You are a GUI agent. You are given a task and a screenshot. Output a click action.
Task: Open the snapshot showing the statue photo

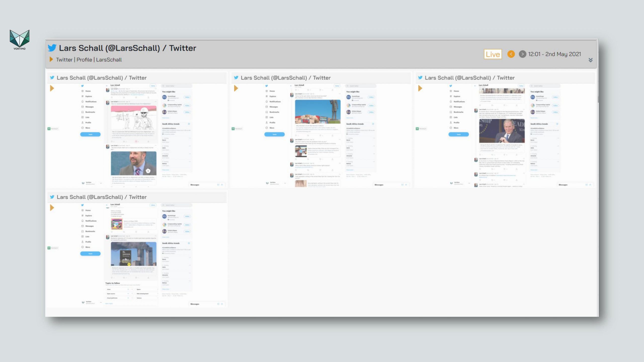tap(321, 135)
